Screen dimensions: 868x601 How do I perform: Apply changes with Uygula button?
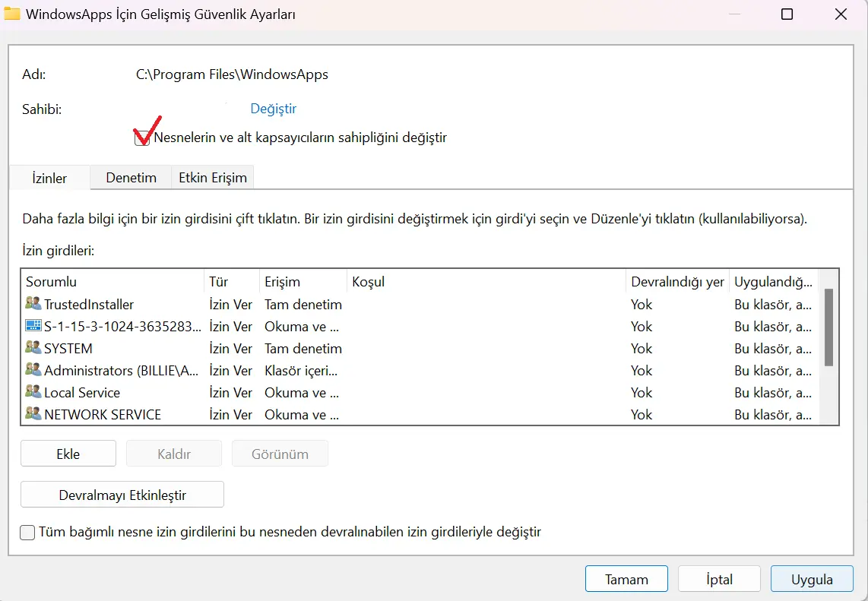pos(812,580)
